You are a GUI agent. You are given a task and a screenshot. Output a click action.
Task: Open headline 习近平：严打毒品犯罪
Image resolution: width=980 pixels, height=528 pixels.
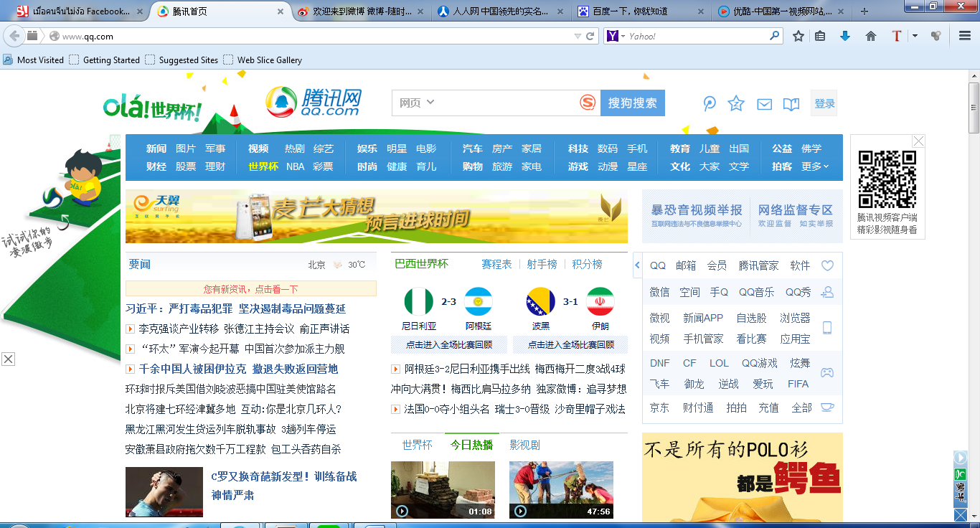[235, 308]
